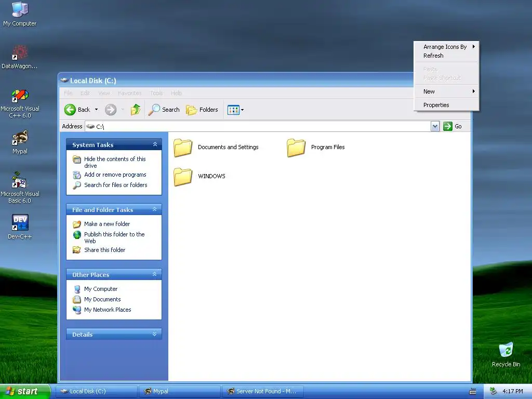Open the Views icon button
This screenshot has height=399, width=532.
(233, 110)
